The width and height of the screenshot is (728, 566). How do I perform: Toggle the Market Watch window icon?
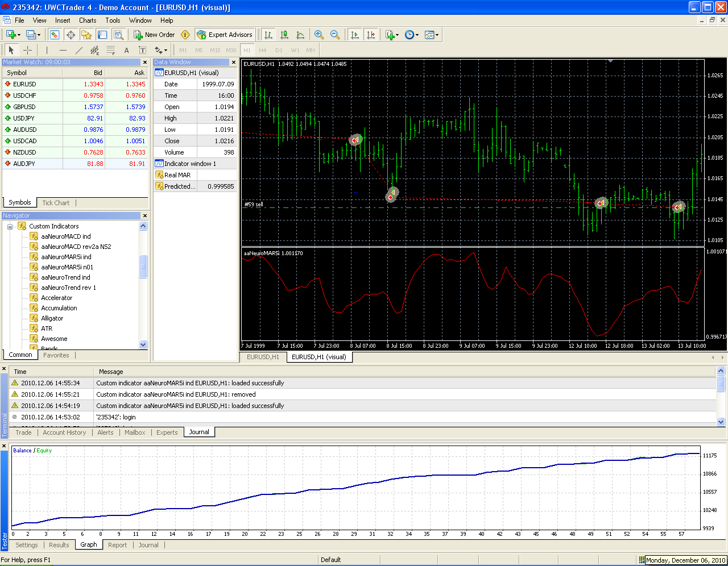(55, 35)
